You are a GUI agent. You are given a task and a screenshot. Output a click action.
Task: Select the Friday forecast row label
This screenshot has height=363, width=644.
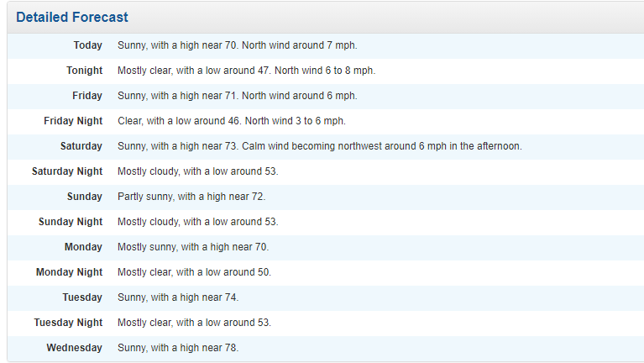(x=87, y=96)
